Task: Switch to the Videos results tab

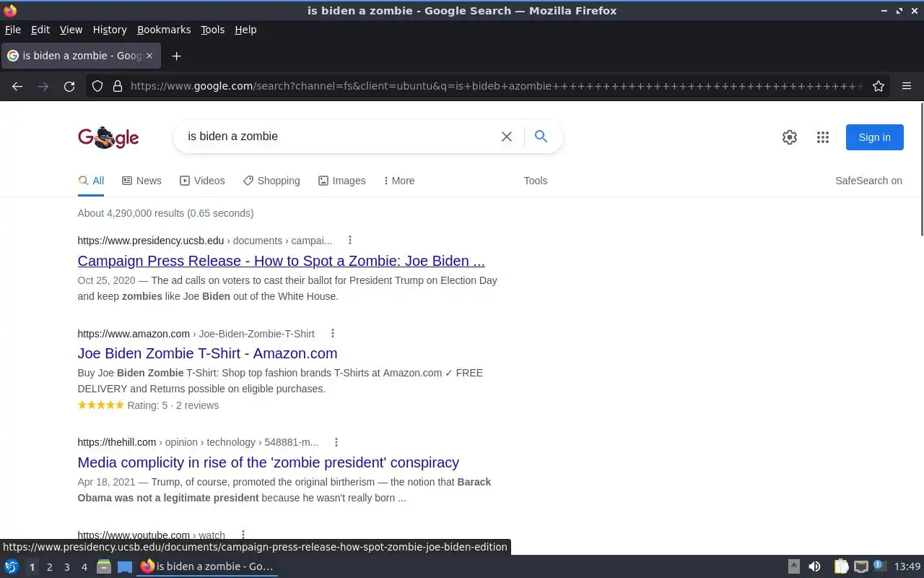Action: point(202,181)
